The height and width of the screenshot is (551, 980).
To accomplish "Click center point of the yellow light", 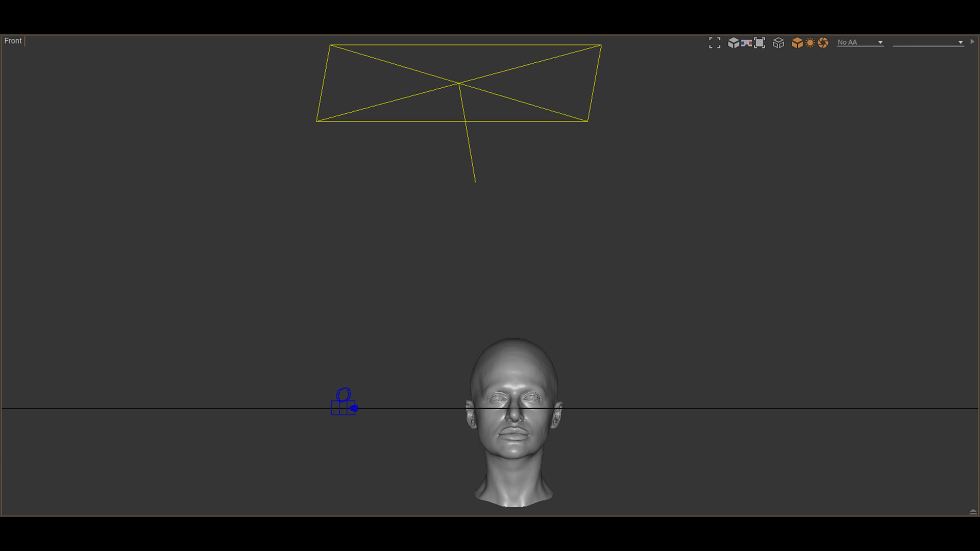I will click(459, 83).
